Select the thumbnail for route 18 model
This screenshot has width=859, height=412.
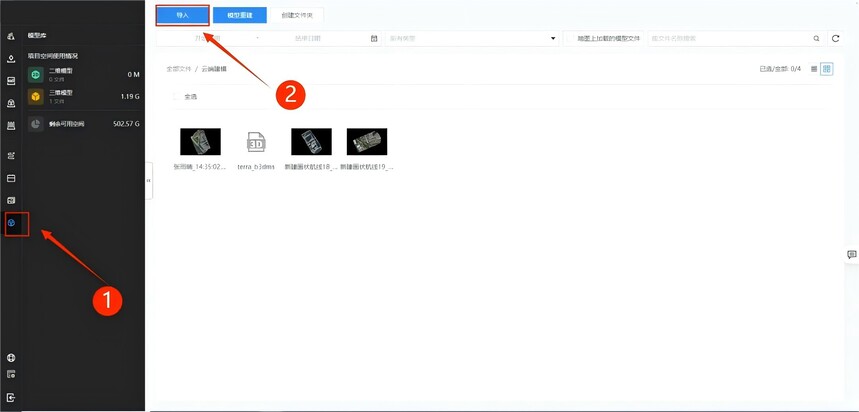coord(311,142)
